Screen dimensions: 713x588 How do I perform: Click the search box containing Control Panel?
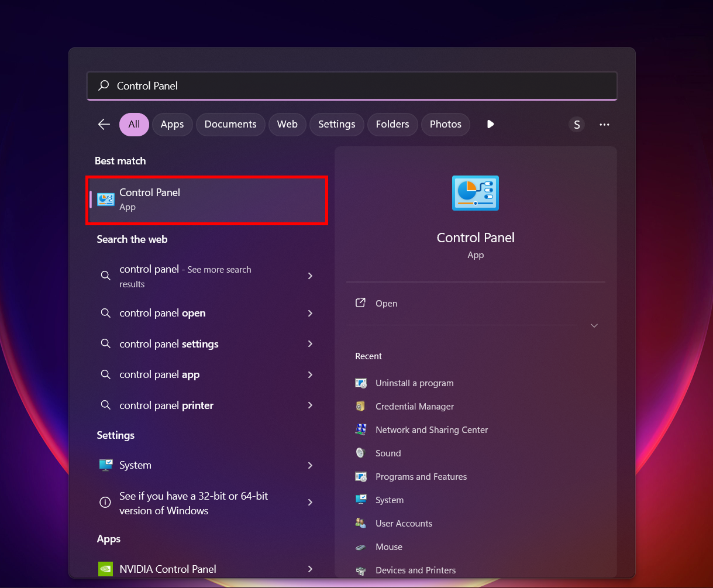point(351,85)
